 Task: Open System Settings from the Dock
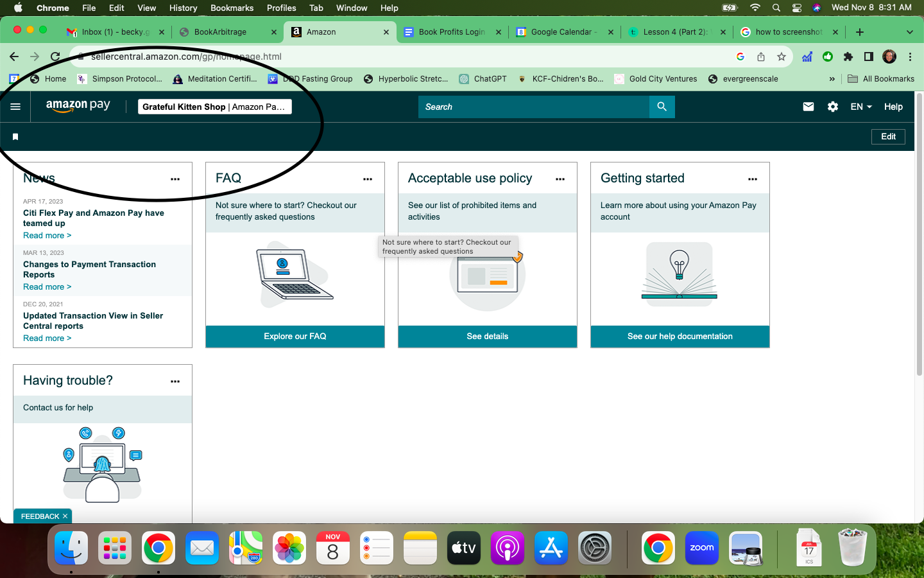[x=595, y=548]
